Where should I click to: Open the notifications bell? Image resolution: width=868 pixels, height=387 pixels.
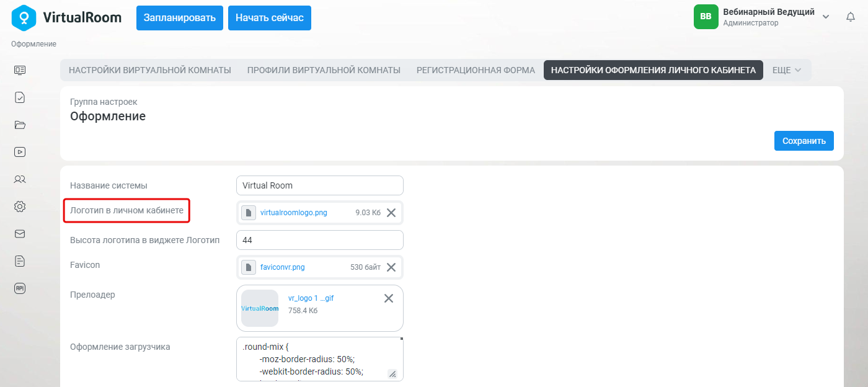point(851,17)
